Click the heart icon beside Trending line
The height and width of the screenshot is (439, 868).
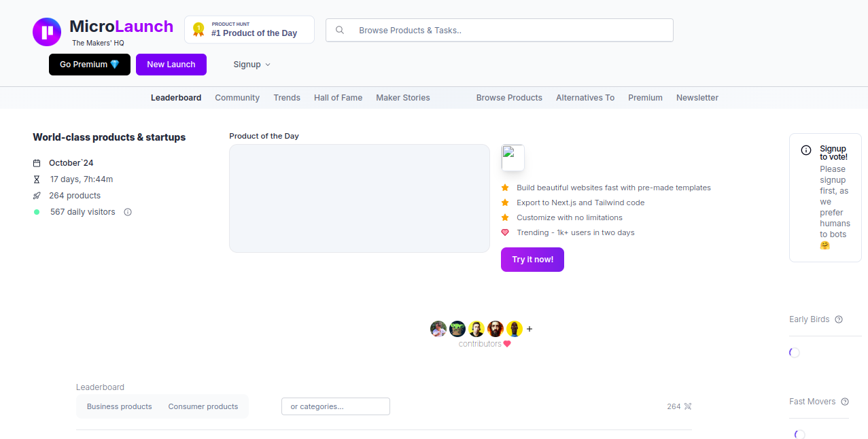click(505, 232)
